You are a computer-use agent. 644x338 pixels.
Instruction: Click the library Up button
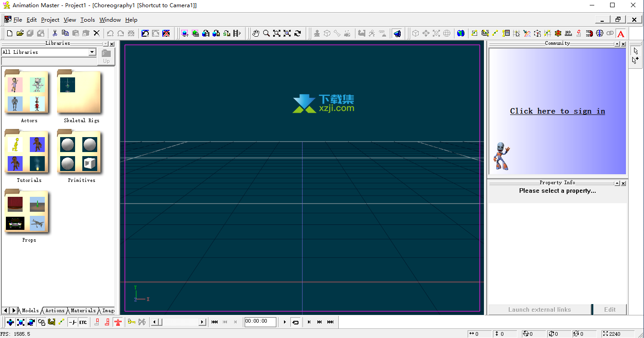click(x=106, y=57)
